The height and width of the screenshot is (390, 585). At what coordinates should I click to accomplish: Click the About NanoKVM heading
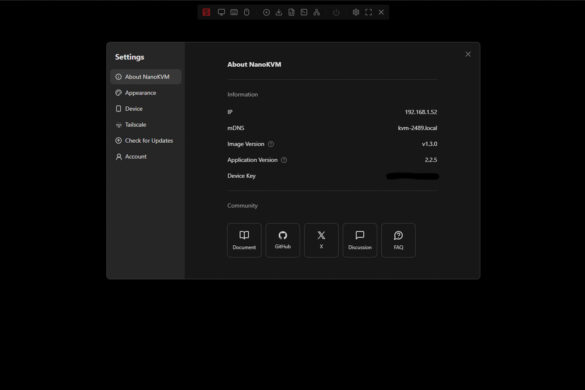(x=254, y=65)
